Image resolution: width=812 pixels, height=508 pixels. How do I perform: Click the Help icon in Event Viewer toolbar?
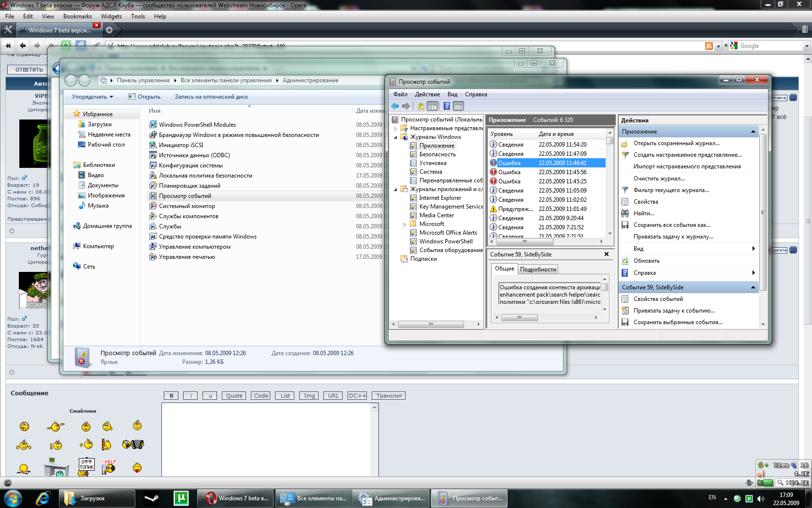coord(447,106)
